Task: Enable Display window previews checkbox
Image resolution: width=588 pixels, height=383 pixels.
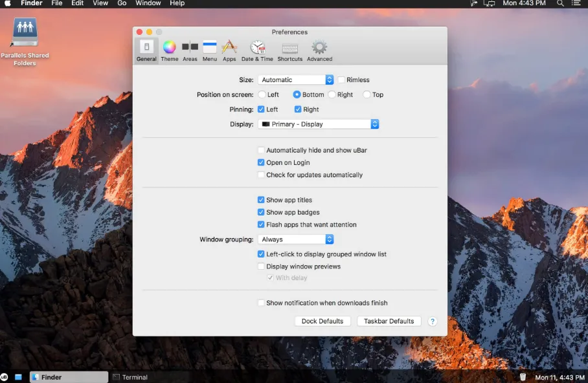Action: click(261, 266)
